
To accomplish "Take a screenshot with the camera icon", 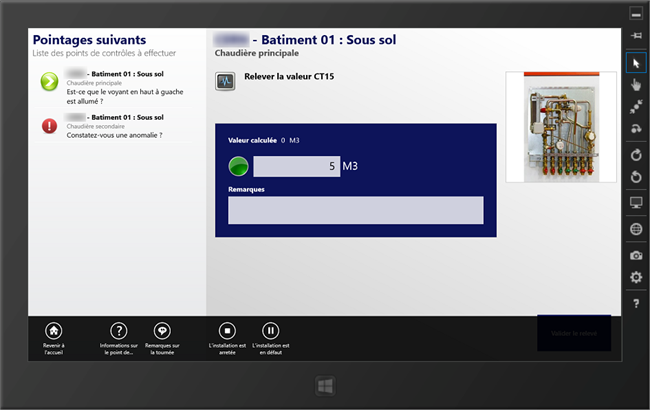I will (636, 255).
